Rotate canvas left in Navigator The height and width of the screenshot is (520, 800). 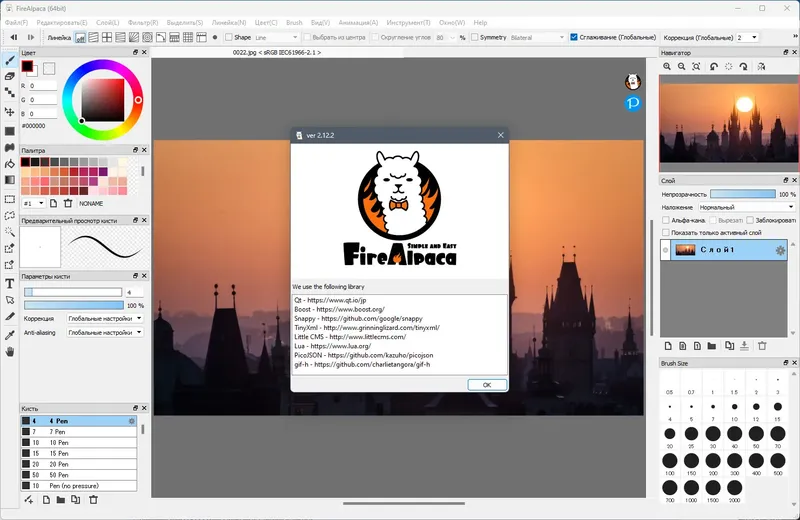click(x=714, y=66)
